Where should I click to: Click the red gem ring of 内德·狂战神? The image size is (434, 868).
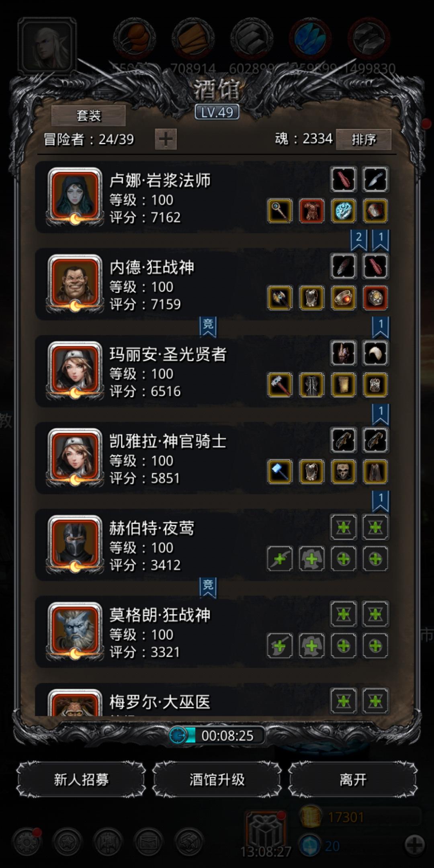point(344,298)
